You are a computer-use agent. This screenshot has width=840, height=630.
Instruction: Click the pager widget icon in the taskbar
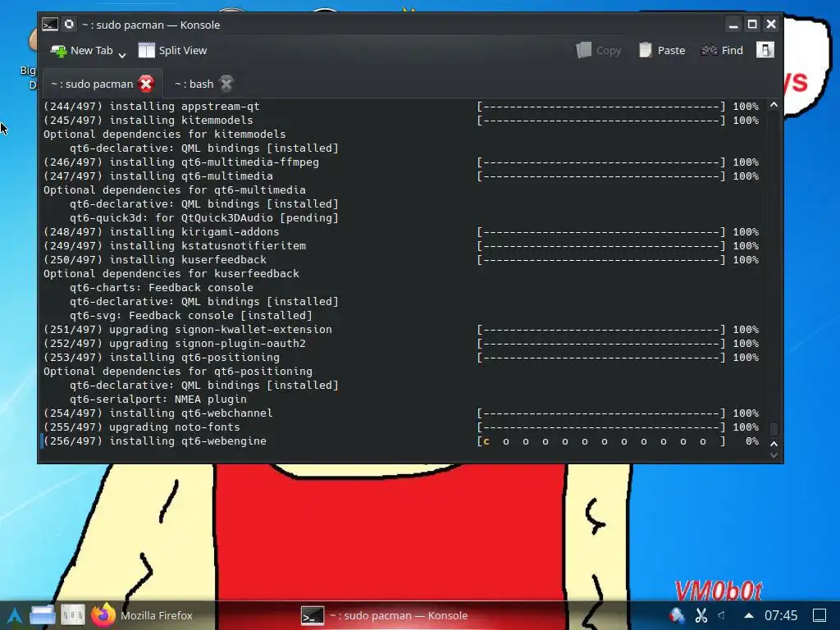[x=72, y=615]
